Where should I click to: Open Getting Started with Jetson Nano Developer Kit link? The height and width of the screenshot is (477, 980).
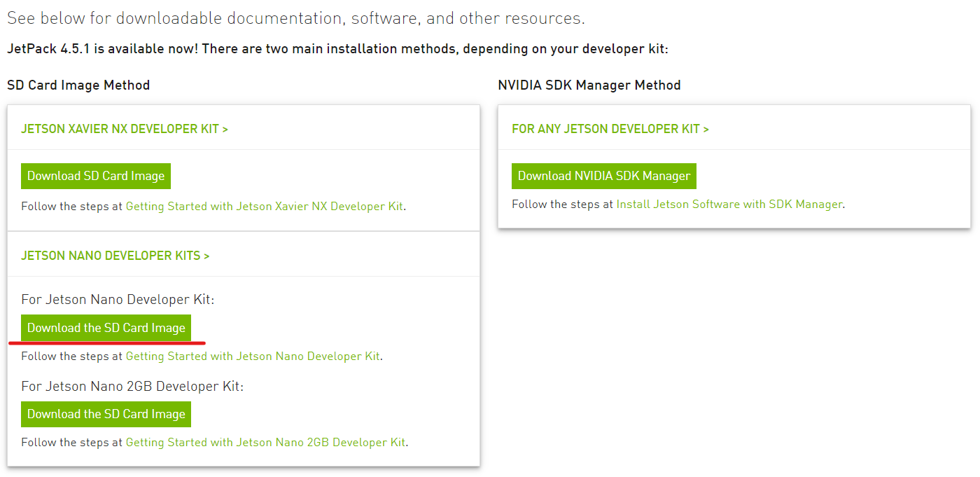pos(253,357)
